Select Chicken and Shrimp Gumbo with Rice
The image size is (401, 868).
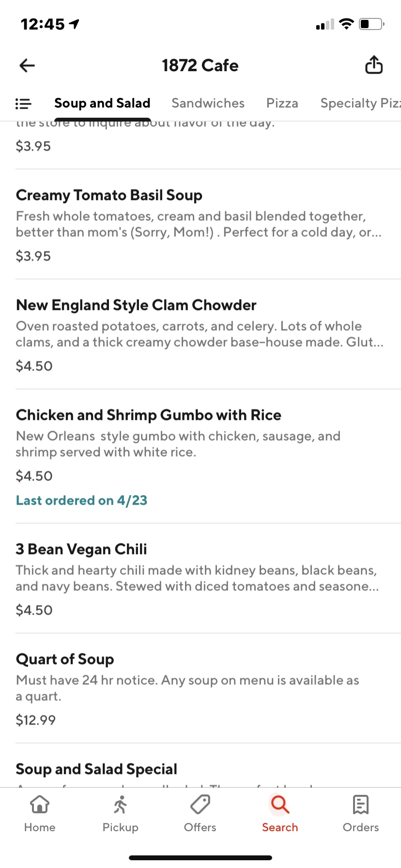point(148,415)
